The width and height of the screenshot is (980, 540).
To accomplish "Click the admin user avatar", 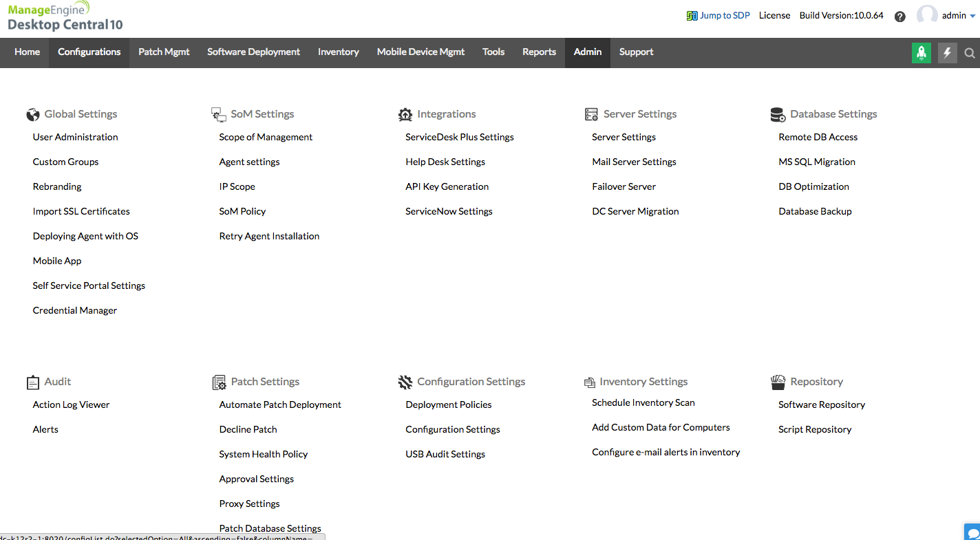I will tap(927, 15).
